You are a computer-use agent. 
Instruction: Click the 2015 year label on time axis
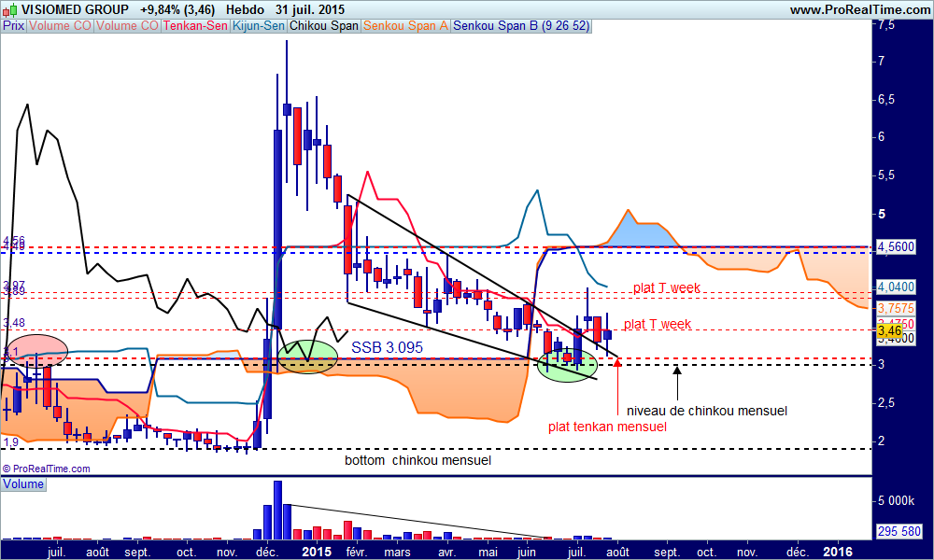pos(317,552)
